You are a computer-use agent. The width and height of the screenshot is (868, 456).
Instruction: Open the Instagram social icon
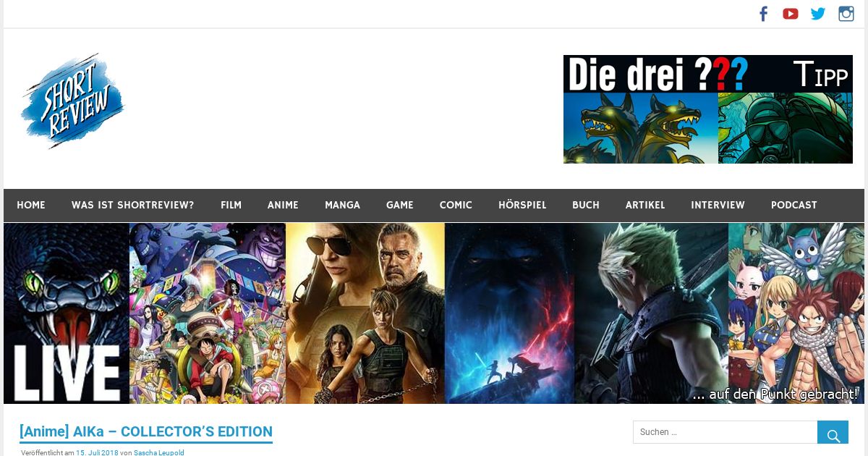[x=846, y=14]
